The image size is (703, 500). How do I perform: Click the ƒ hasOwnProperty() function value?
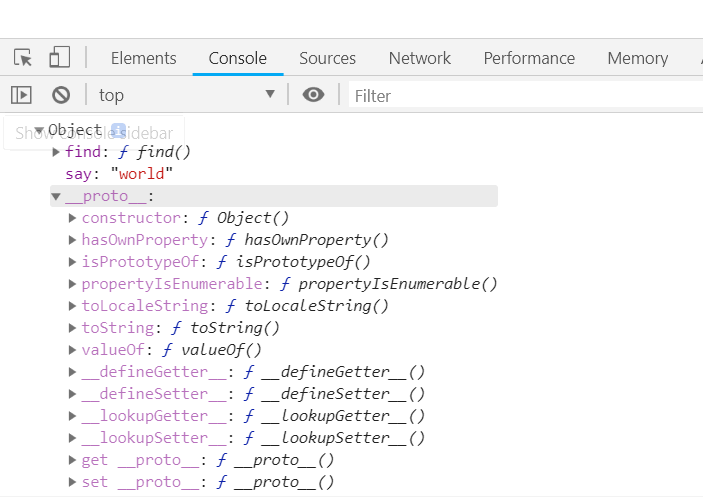click(x=307, y=240)
